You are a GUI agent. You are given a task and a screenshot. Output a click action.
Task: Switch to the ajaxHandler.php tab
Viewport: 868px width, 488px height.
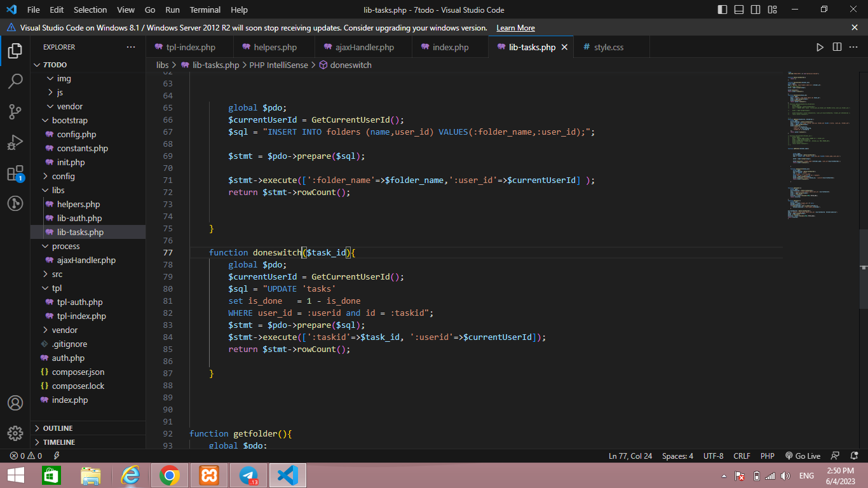pyautogui.click(x=364, y=47)
